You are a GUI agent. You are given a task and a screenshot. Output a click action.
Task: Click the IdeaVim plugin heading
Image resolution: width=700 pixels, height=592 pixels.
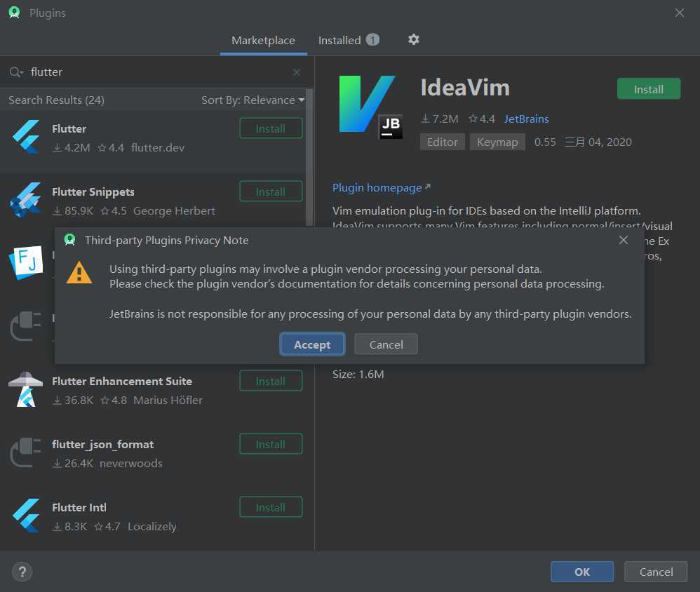(465, 88)
